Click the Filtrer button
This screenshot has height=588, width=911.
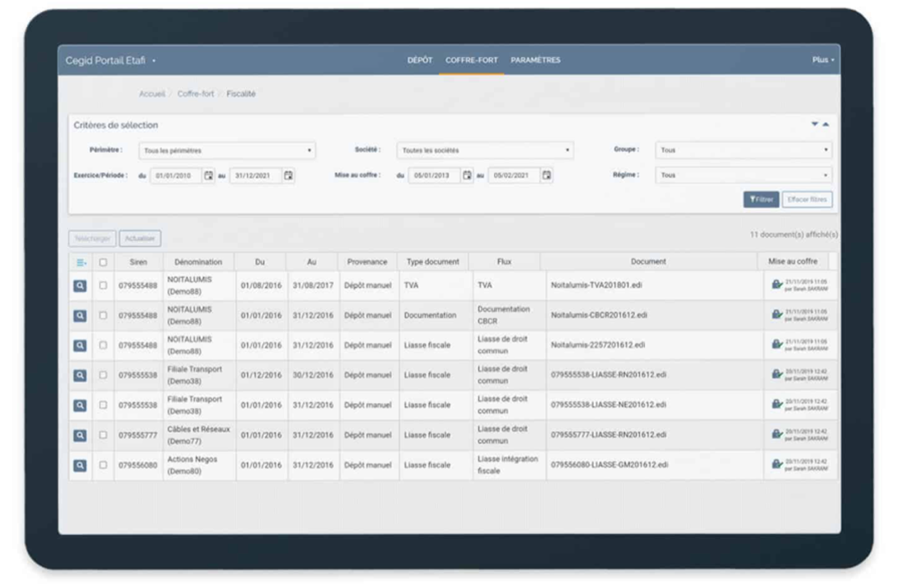click(x=761, y=199)
